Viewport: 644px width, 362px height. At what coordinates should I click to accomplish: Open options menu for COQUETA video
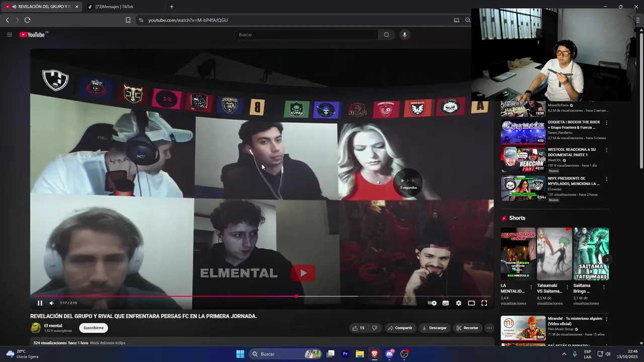[x=606, y=123]
